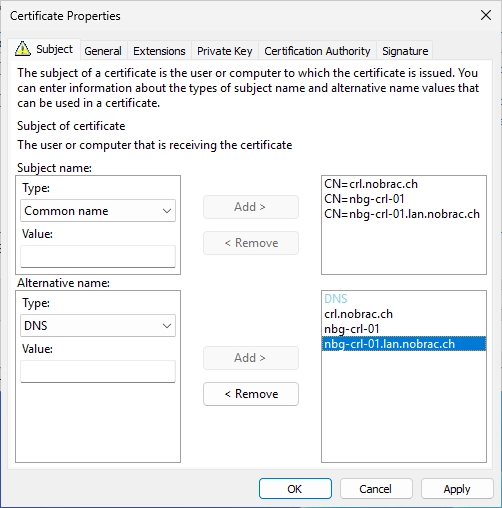Open the Subject name Type dropdown

point(98,211)
